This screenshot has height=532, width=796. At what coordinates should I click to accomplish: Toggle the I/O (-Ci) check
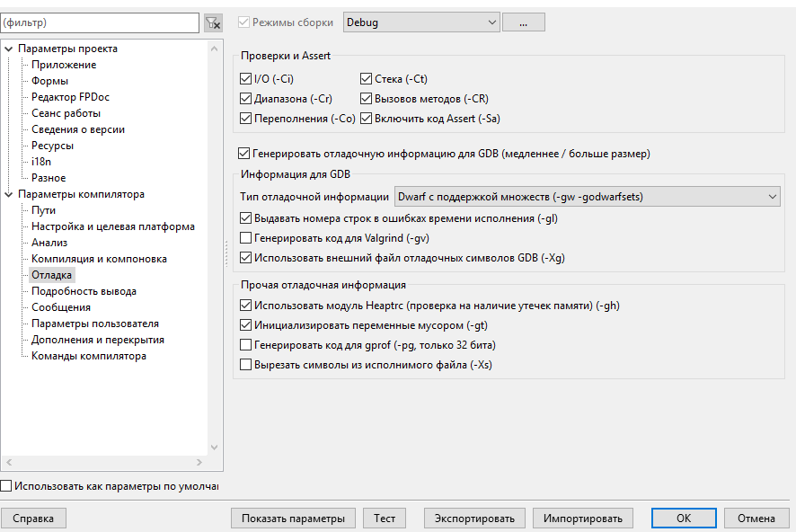click(246, 79)
